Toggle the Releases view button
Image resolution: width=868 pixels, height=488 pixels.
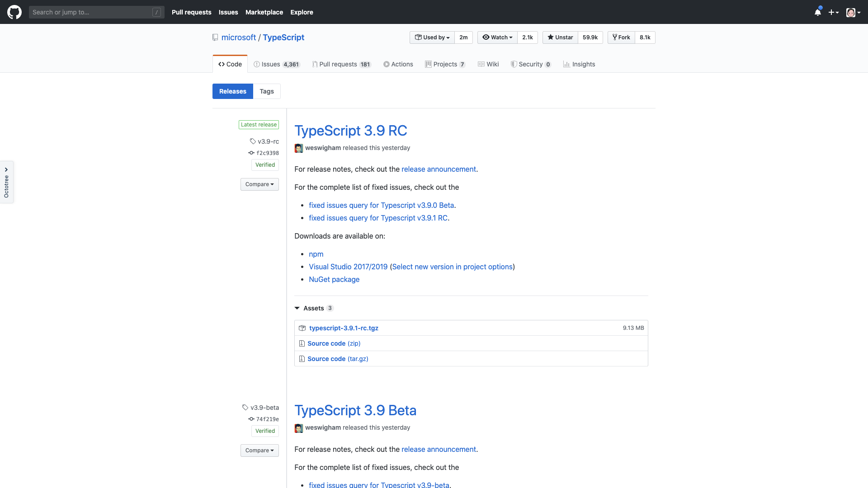233,91
